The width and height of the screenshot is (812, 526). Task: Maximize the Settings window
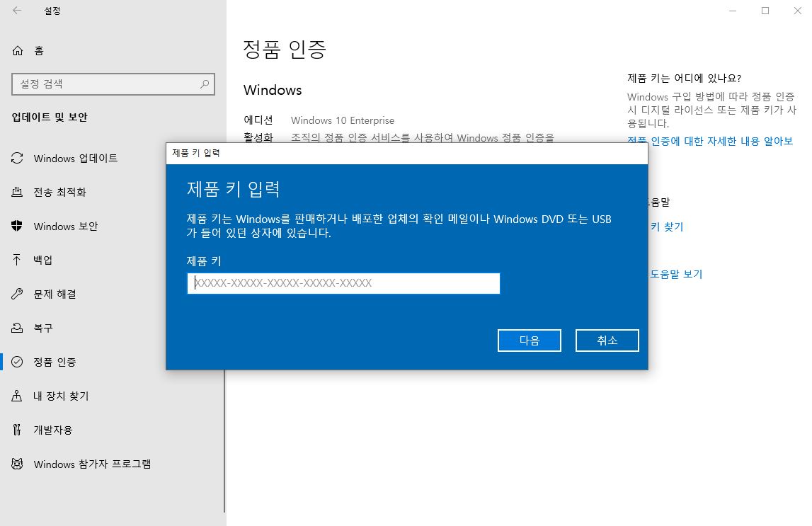click(x=765, y=11)
